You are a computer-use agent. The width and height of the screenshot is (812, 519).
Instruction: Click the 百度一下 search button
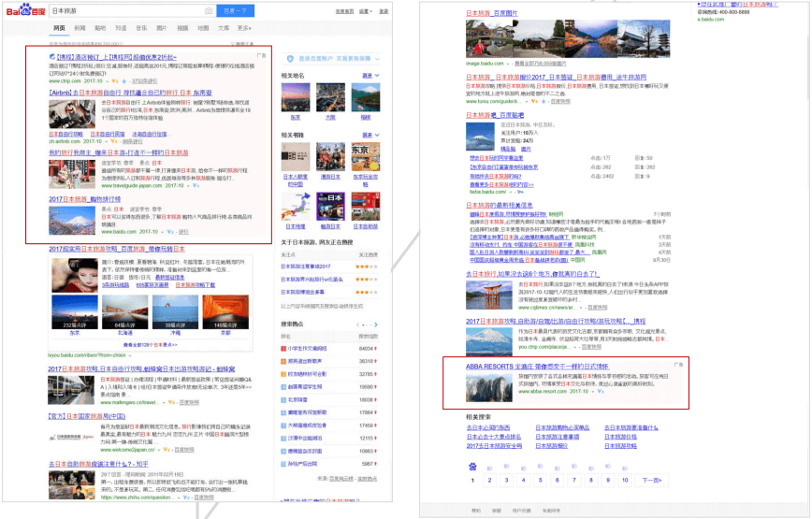click(x=235, y=11)
